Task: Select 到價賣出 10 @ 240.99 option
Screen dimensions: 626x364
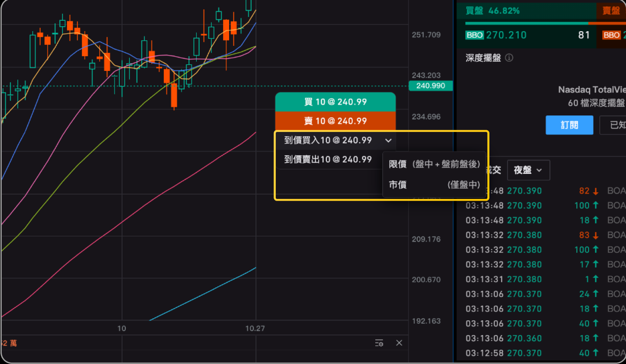Action: click(328, 160)
